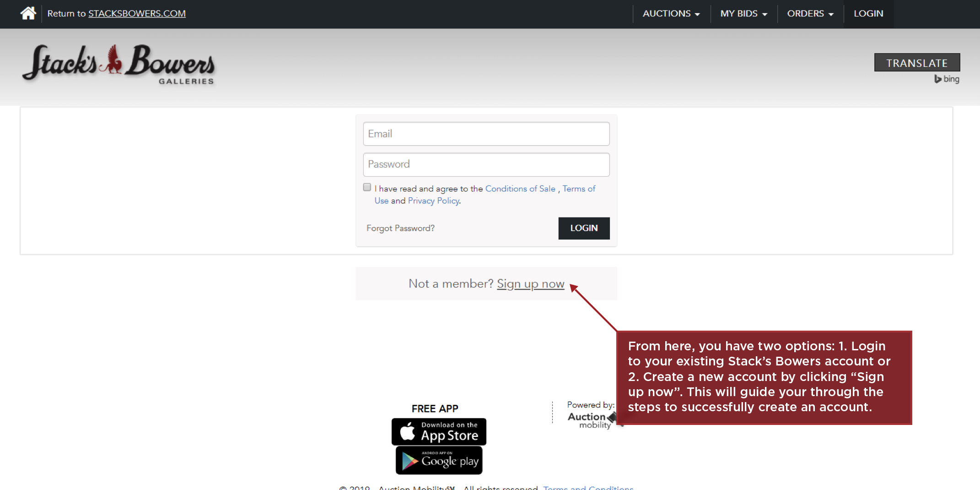980x490 pixels.
Task: Open the Conditions of Sale link
Action: pyautogui.click(x=520, y=189)
